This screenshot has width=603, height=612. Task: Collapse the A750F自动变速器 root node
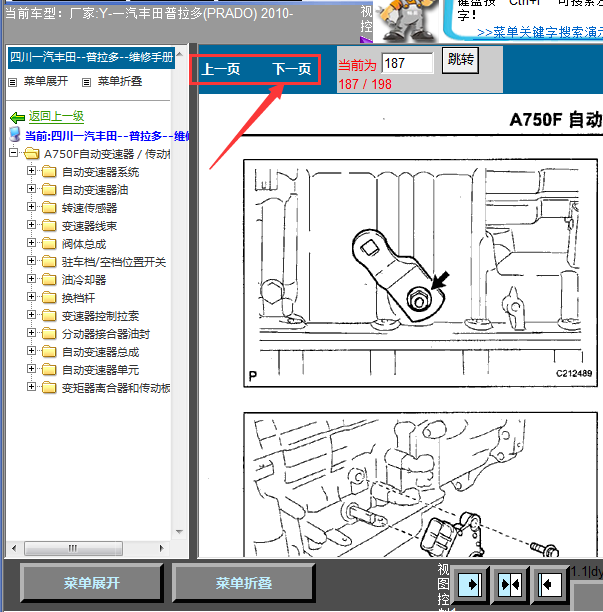pos(14,153)
